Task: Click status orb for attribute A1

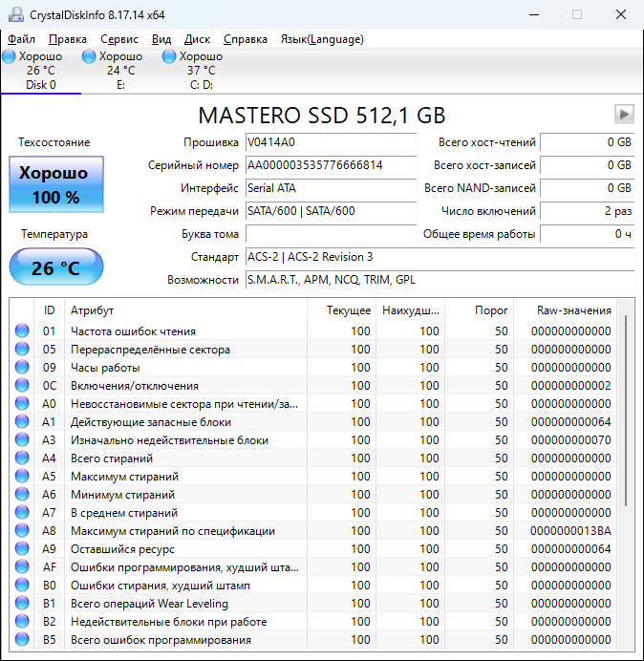Action: [x=22, y=421]
